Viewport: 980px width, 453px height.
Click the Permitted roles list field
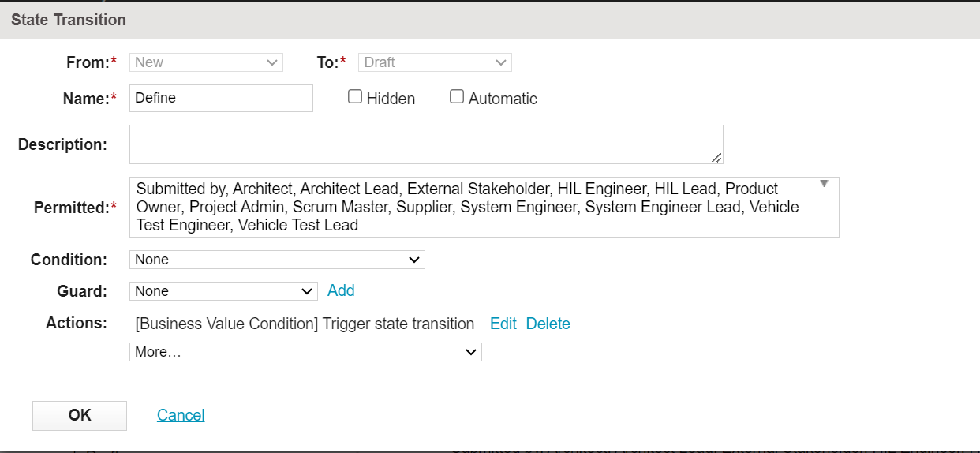click(473, 208)
